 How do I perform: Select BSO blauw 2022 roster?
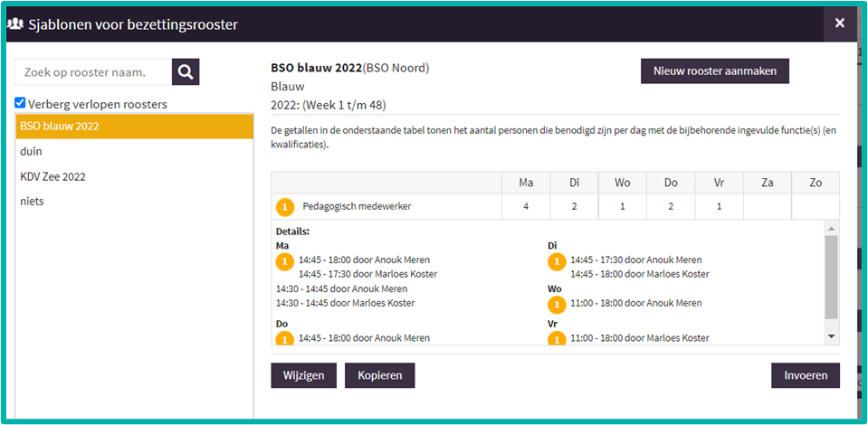click(134, 127)
